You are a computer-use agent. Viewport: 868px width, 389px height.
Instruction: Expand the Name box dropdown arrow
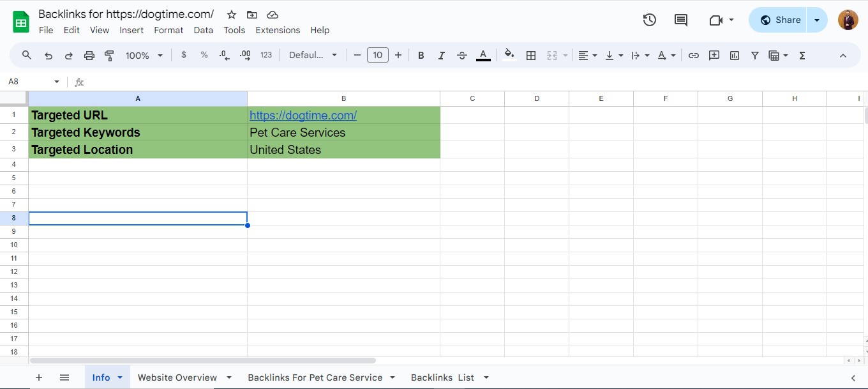[x=57, y=82]
